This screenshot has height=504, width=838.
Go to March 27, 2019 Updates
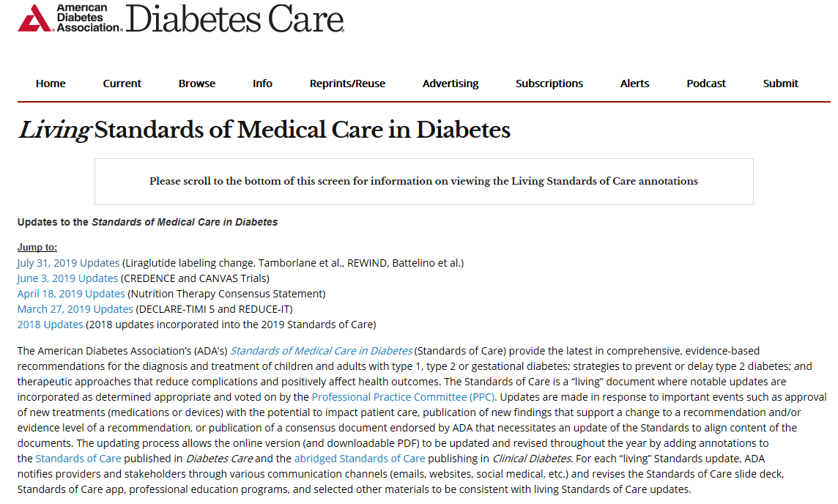pos(75,309)
